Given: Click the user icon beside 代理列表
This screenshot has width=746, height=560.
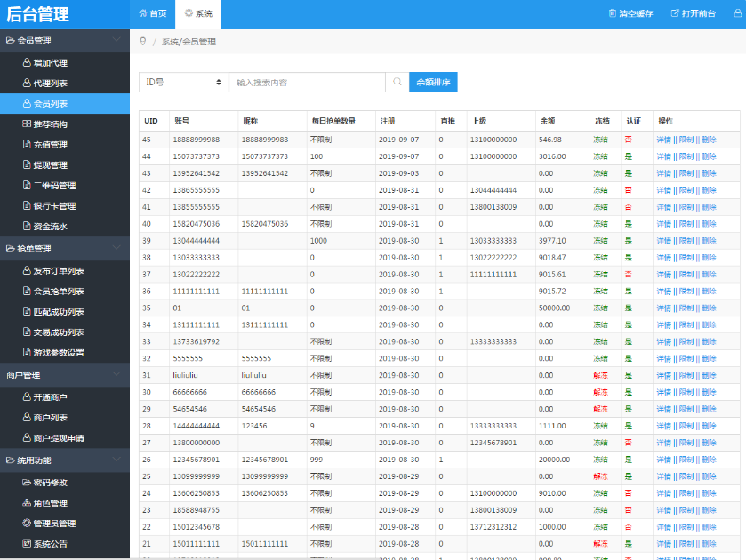Looking at the screenshot, I should click(27, 83).
